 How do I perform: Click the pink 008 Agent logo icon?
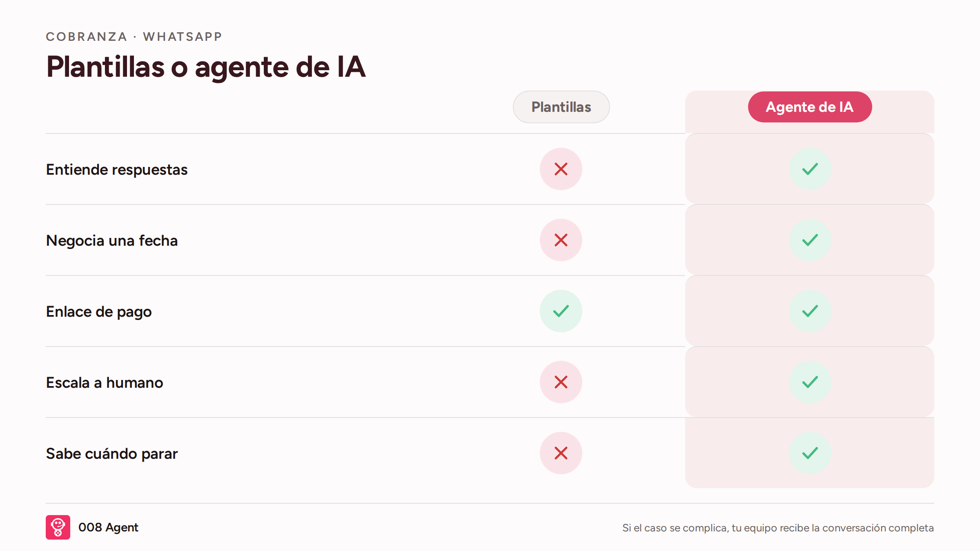[58, 527]
